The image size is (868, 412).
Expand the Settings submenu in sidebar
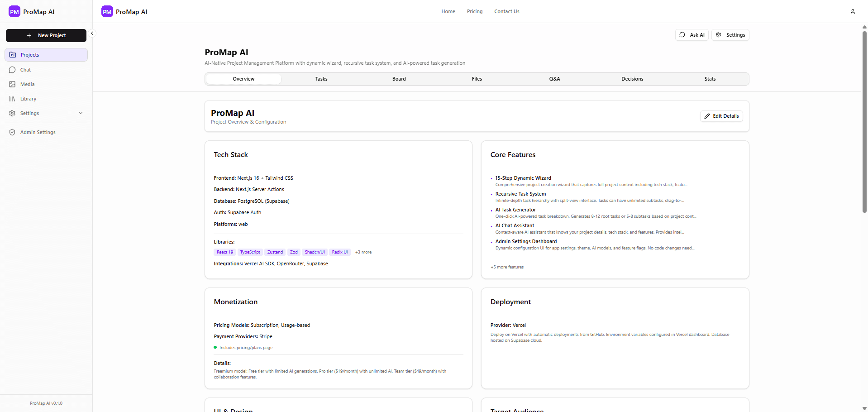click(x=81, y=113)
